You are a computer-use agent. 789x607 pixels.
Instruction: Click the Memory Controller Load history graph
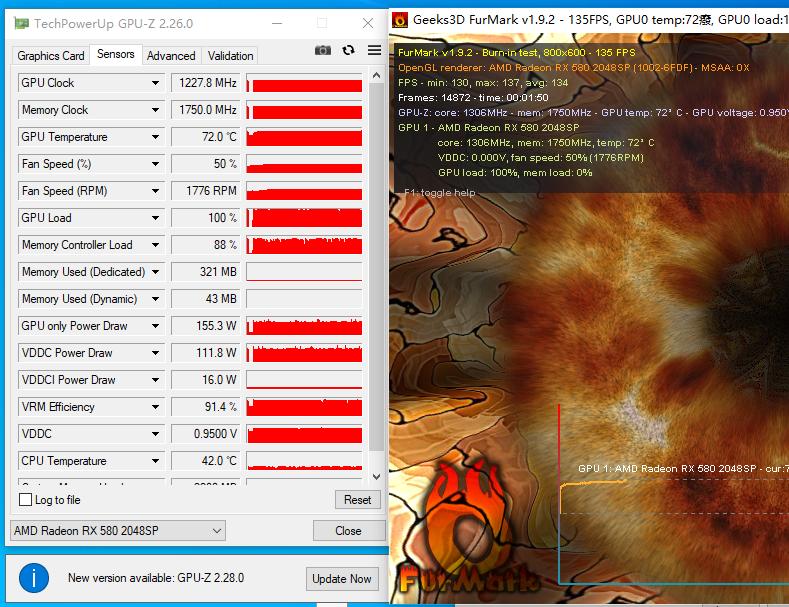pyautogui.click(x=304, y=245)
